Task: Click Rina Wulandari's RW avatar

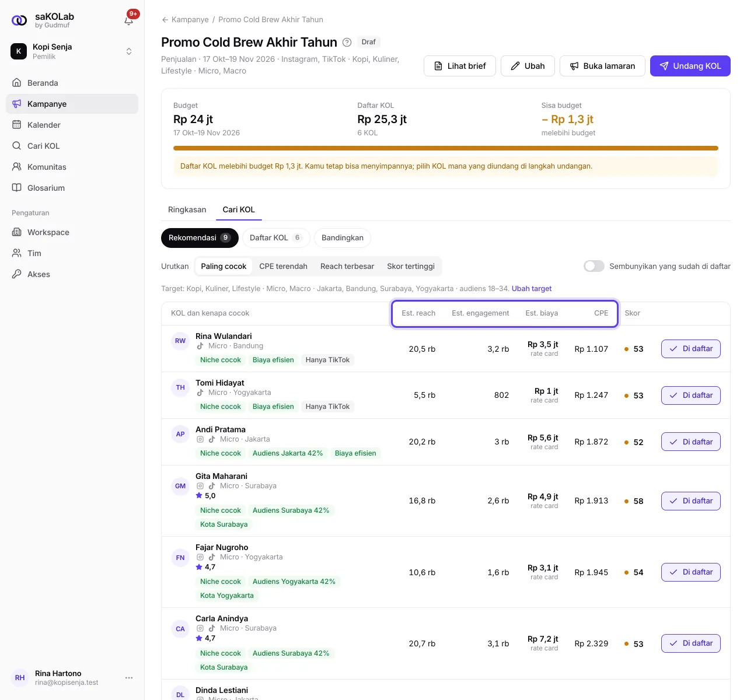Action: (x=180, y=341)
